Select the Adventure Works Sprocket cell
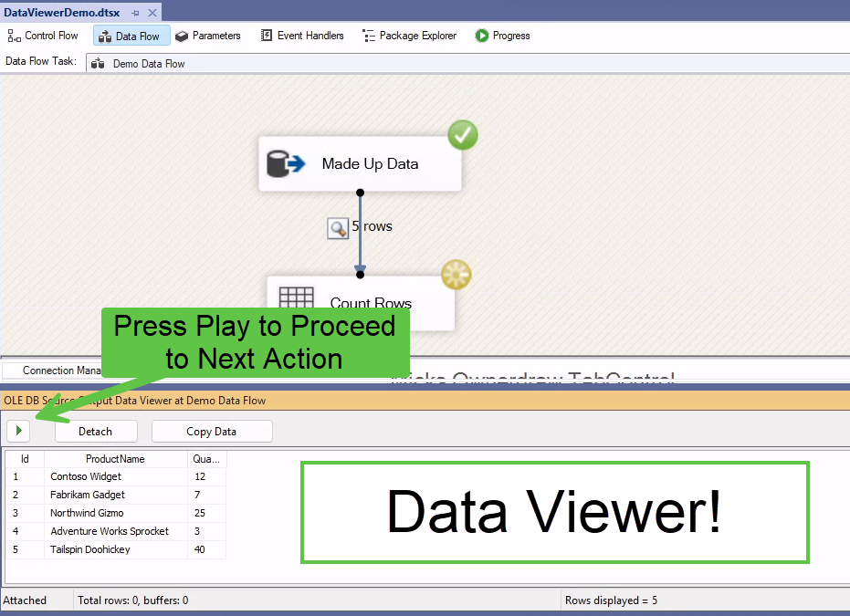 click(115, 531)
